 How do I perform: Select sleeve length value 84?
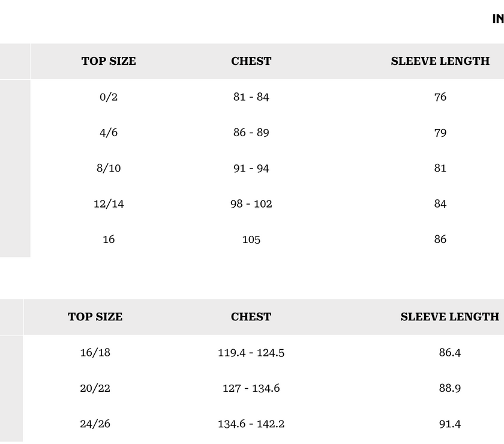click(x=440, y=204)
